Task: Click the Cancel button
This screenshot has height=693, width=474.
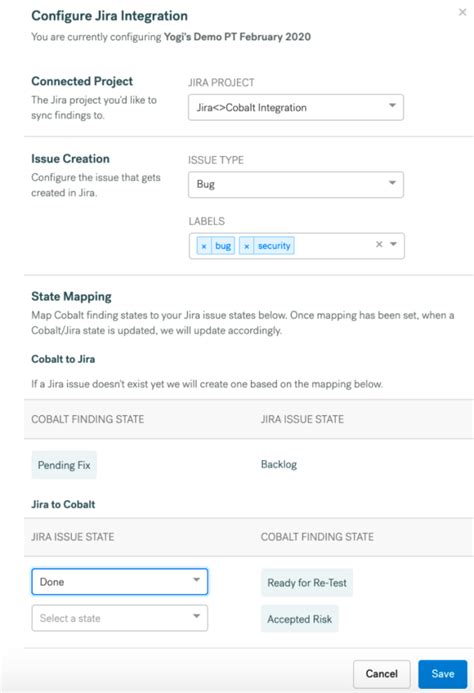Action: [382, 674]
